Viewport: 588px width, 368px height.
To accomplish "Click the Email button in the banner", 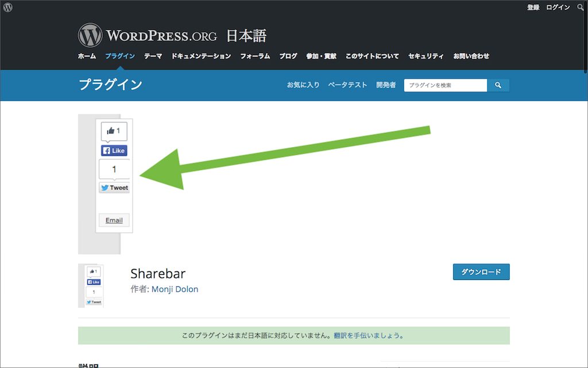I will coord(114,220).
